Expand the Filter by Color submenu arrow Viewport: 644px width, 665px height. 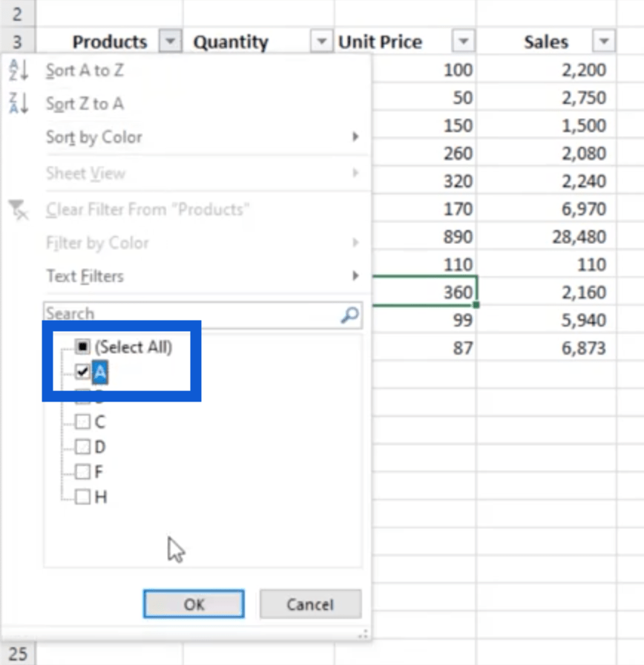pos(355,243)
